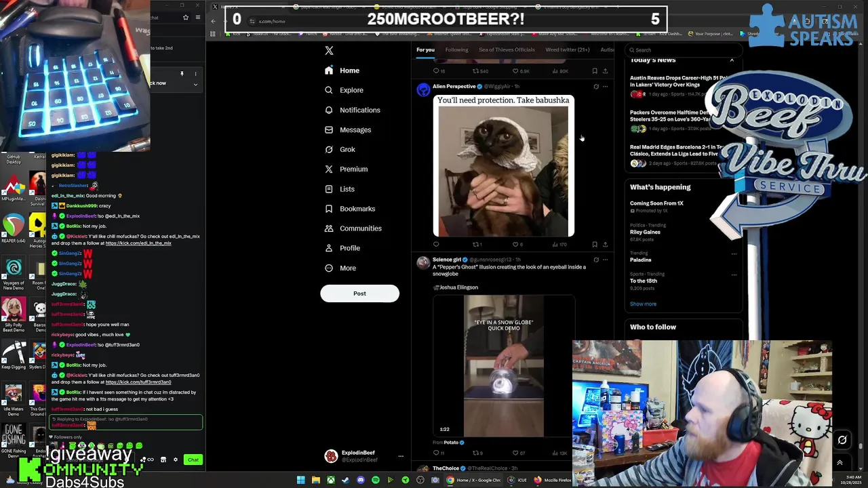868x488 pixels.
Task: Switch to Mozilla Firefox in taskbar
Action: (553, 480)
